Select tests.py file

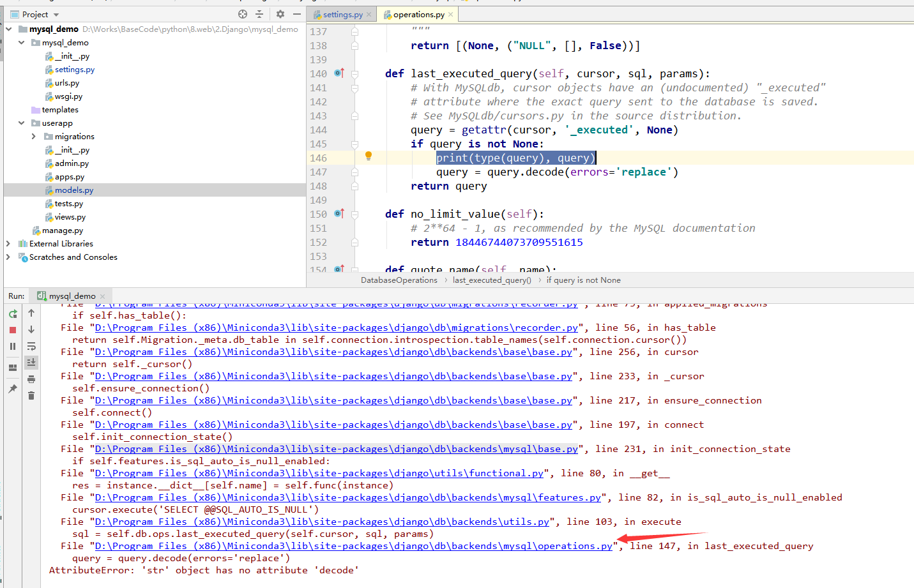(68, 204)
